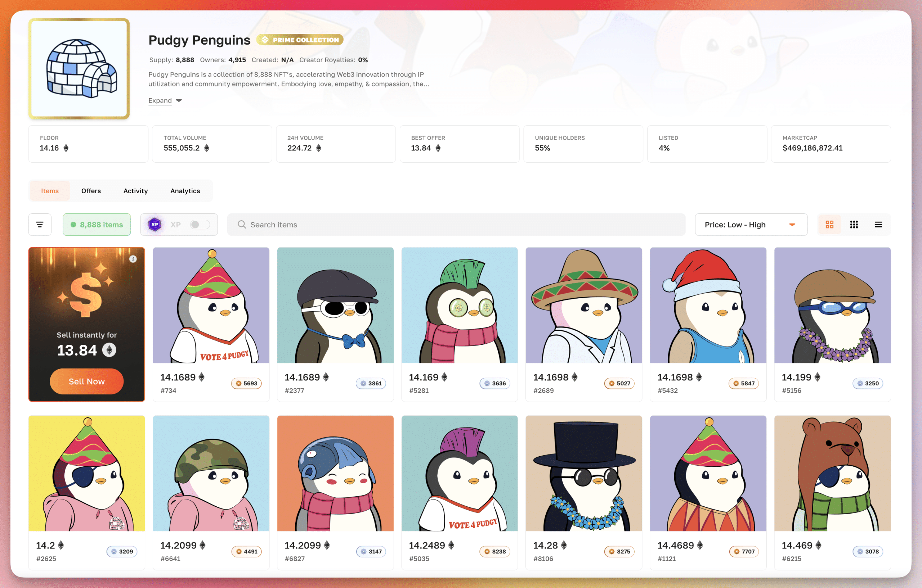Click rarity badge 7707
Image resolution: width=922 pixels, height=588 pixels.
point(744,552)
